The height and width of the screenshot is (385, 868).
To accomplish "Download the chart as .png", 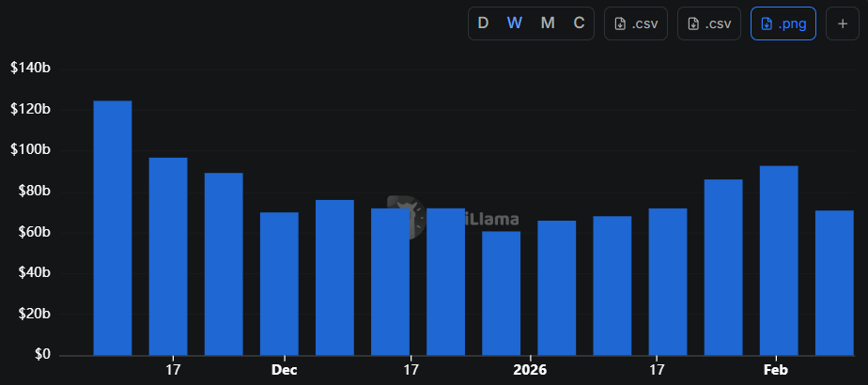I will [783, 23].
